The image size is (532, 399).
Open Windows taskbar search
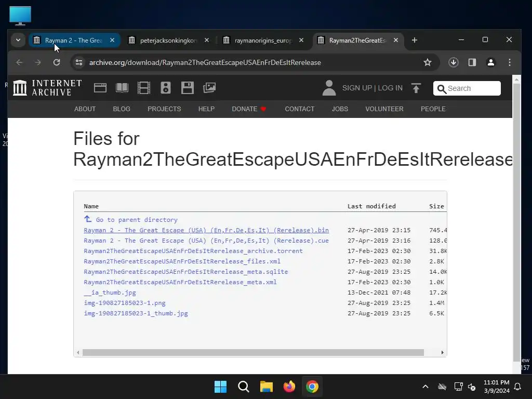point(243,387)
